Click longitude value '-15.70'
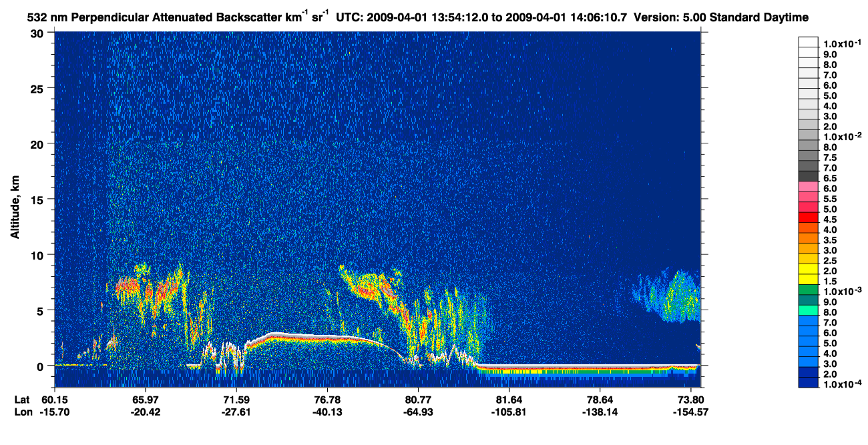The image size is (868, 445). coord(54,411)
